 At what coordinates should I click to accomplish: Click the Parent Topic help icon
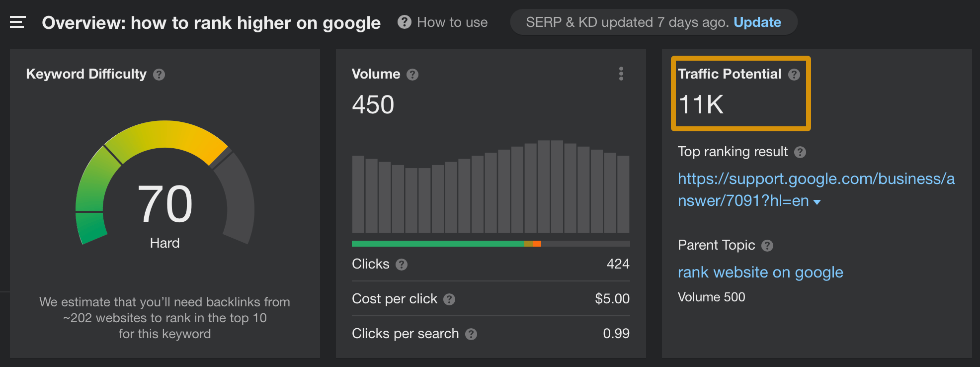point(767,246)
